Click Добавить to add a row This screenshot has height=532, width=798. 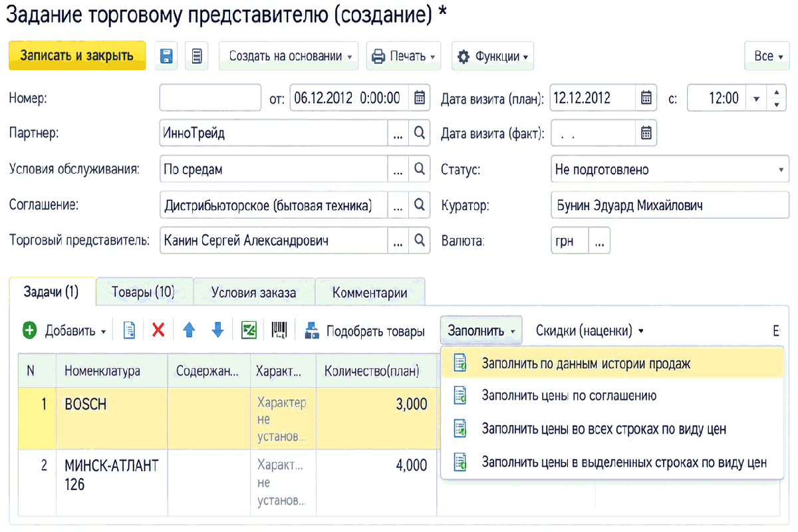[x=65, y=331]
